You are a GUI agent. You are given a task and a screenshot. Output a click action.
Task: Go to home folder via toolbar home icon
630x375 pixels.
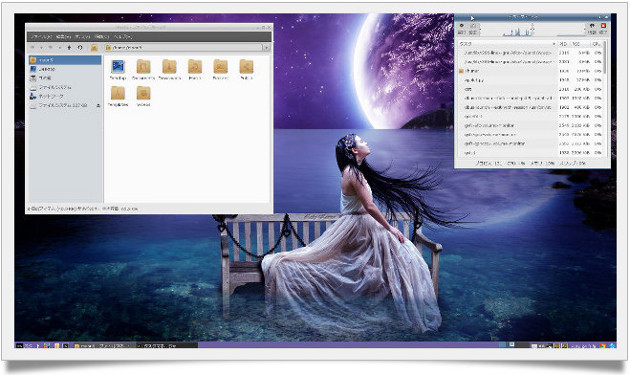[94, 47]
